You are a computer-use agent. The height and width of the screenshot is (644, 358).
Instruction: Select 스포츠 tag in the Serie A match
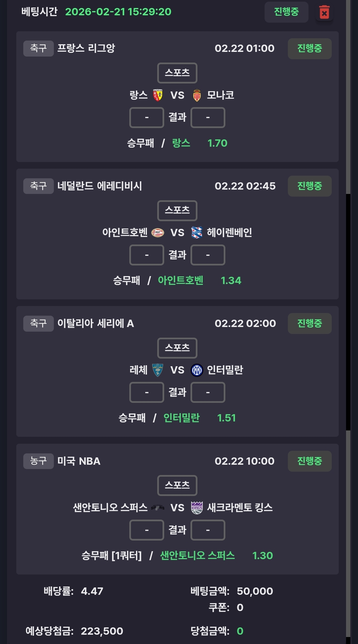click(177, 348)
